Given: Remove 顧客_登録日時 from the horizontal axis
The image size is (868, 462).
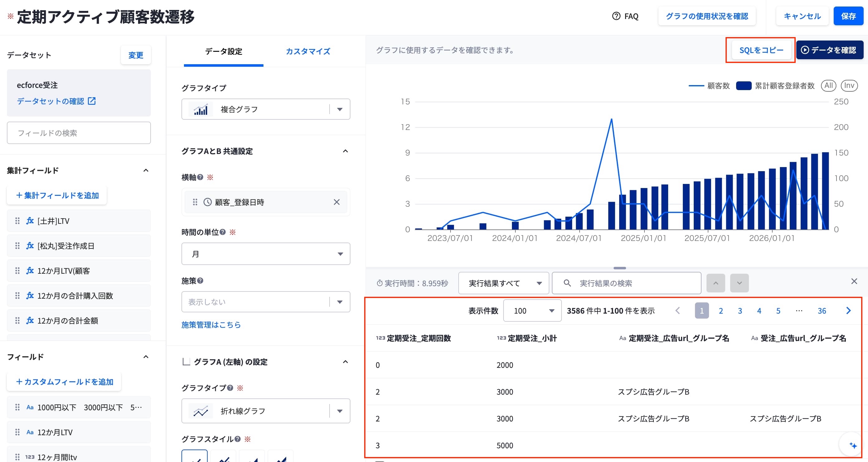Looking at the screenshot, I should click(336, 202).
